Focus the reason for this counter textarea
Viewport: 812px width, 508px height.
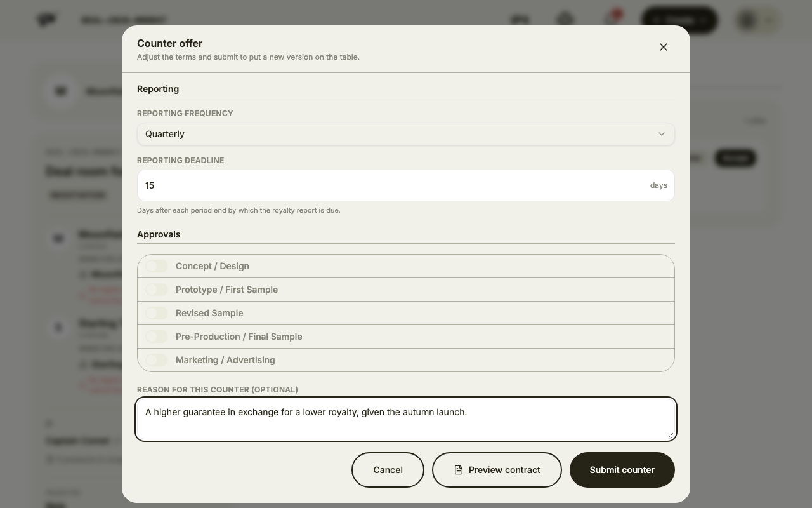tap(406, 419)
